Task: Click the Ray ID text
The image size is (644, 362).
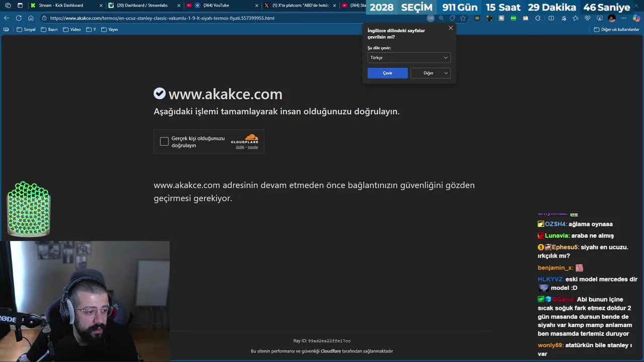Action: click(x=322, y=341)
